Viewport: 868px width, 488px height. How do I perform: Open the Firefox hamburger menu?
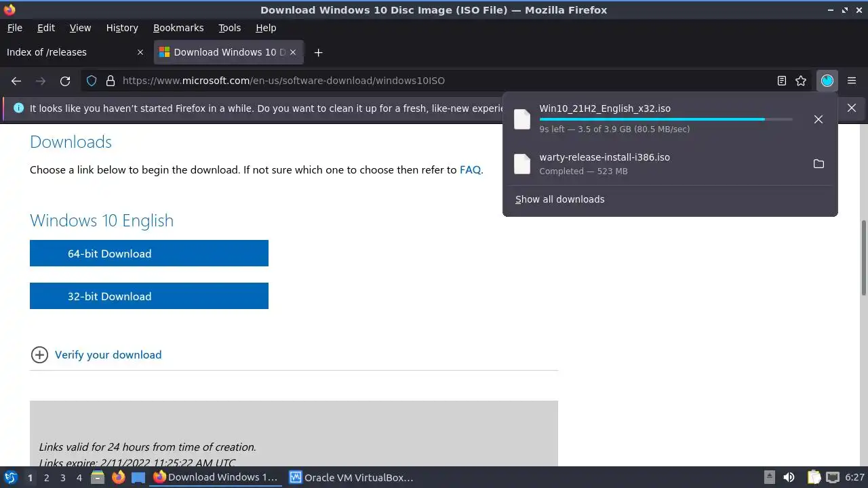pyautogui.click(x=852, y=81)
